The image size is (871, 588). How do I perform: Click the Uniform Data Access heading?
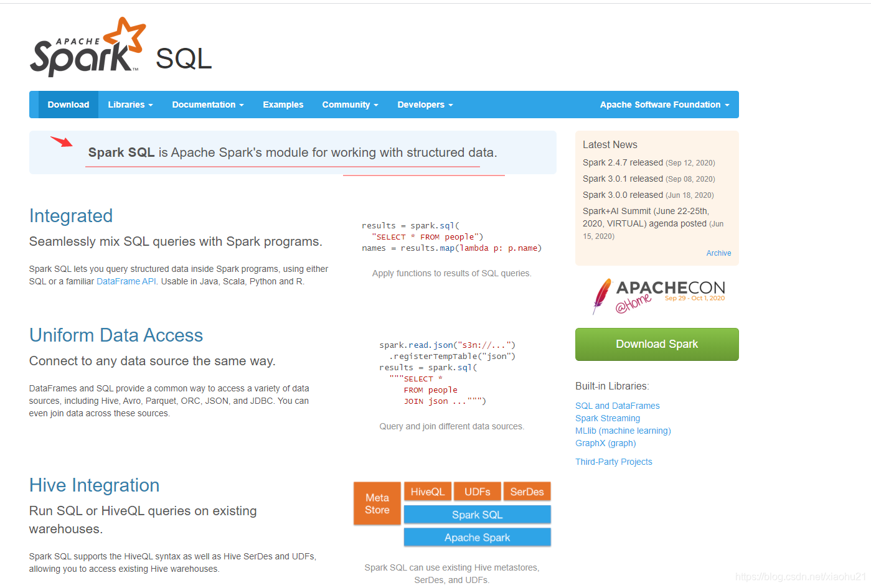[116, 335]
